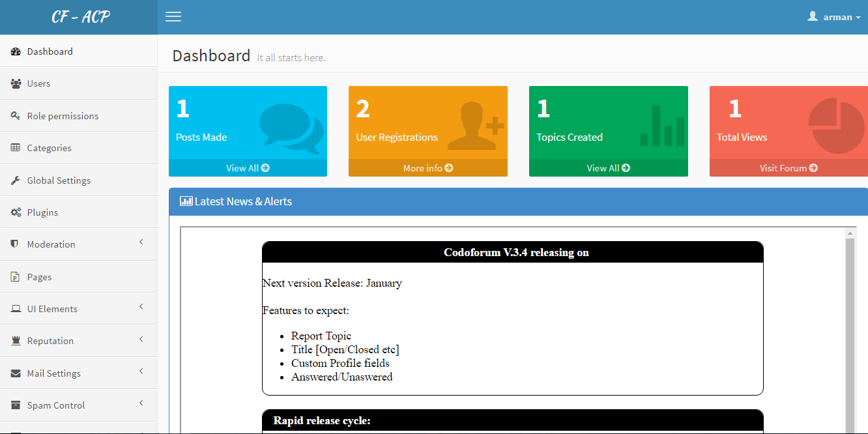Click the user avatar icon beside arman

click(813, 16)
